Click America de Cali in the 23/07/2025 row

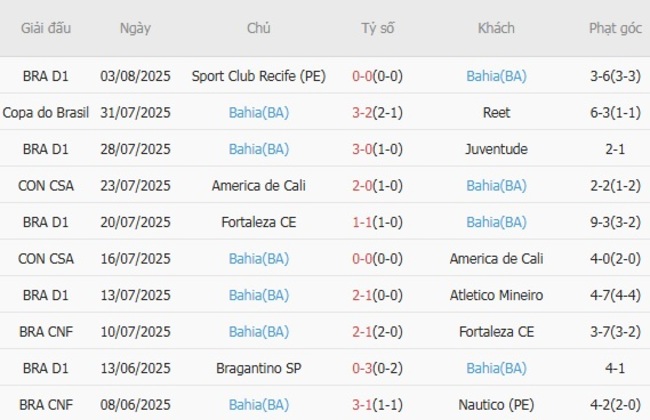[x=259, y=185]
